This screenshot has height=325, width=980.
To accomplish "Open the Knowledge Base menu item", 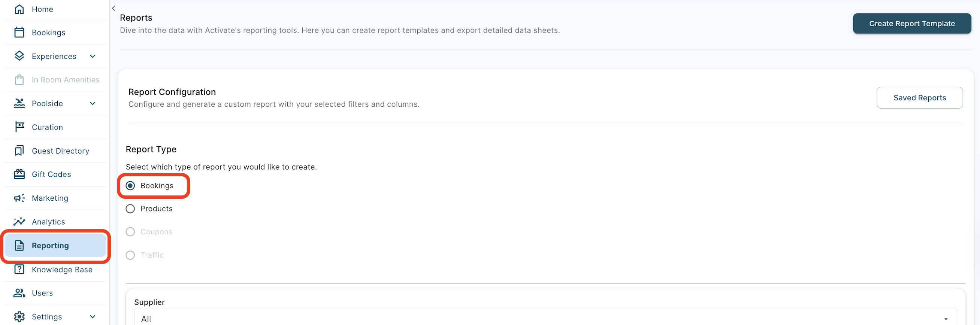I will tap(62, 270).
